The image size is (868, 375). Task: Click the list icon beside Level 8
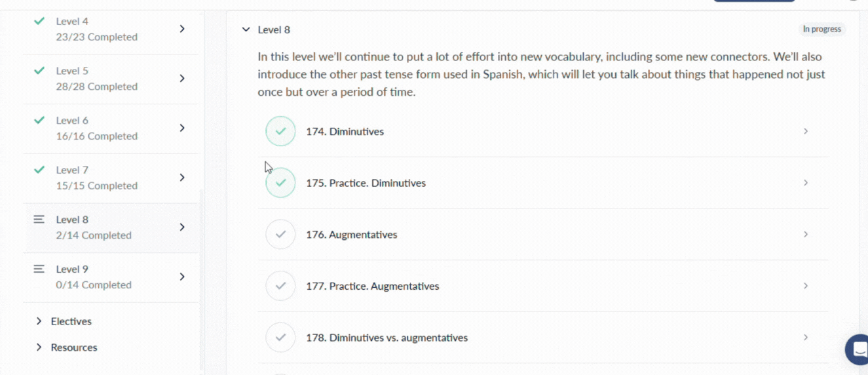[x=39, y=219]
